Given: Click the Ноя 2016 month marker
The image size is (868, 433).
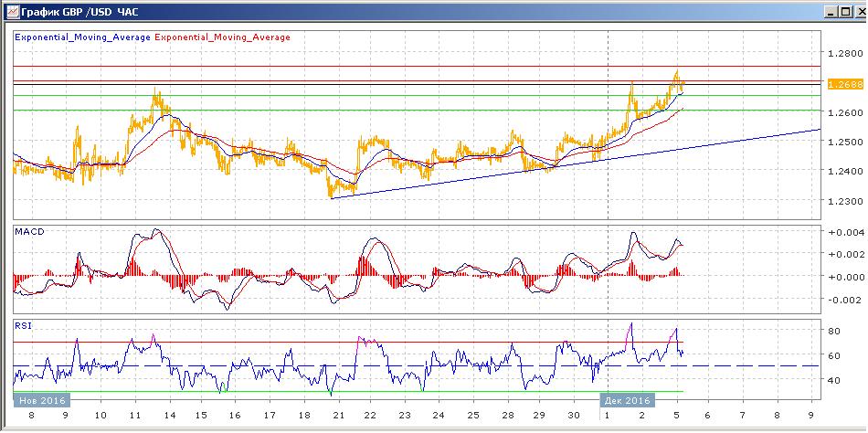Looking at the screenshot, I should pyautogui.click(x=42, y=400).
